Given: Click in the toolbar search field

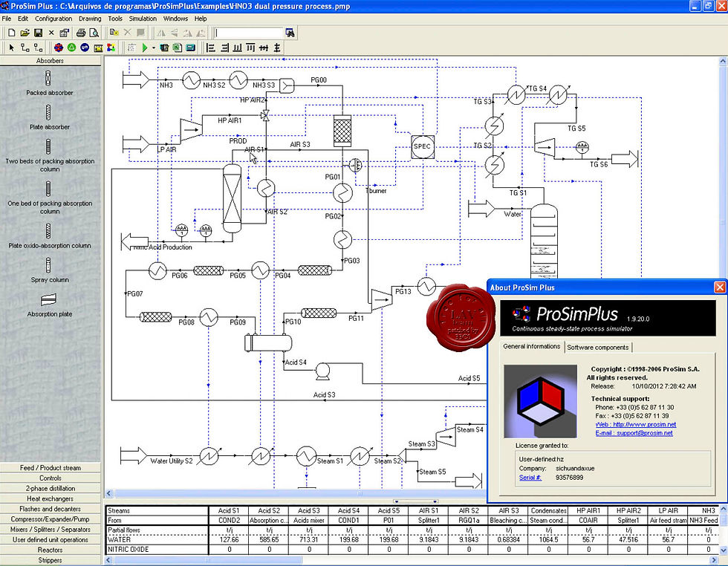Looking at the screenshot, I should [250, 33].
